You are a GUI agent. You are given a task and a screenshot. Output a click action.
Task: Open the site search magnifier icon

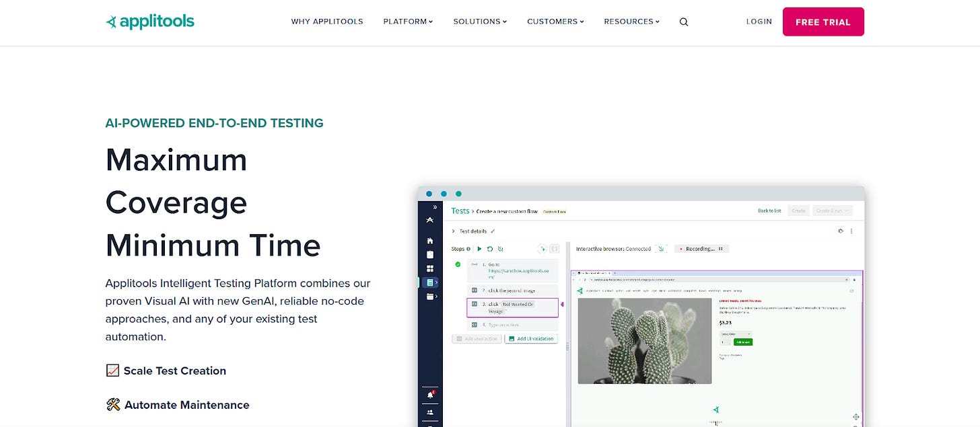click(x=684, y=22)
